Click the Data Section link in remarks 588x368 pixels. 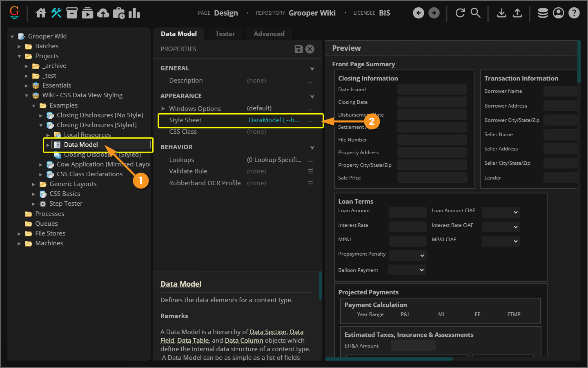(x=268, y=332)
